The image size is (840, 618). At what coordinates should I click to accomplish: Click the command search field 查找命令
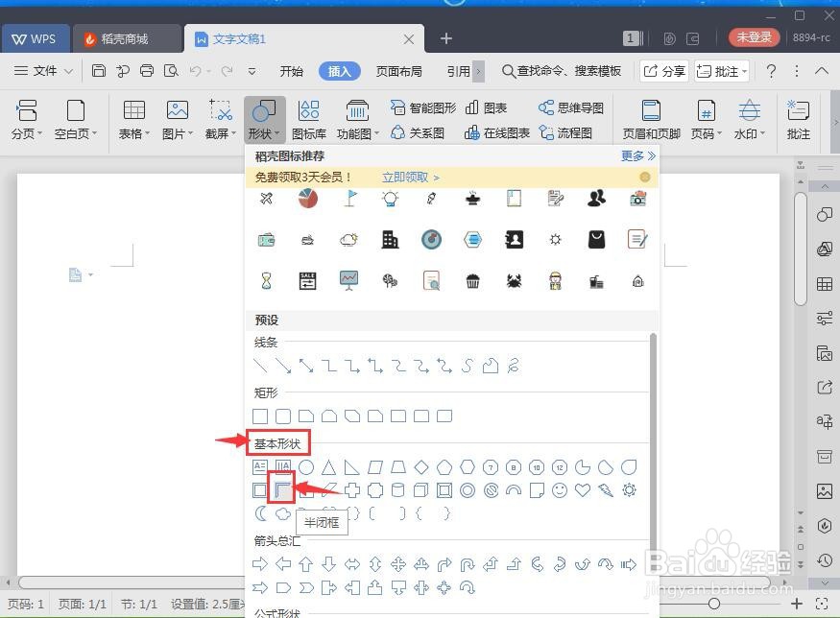(x=562, y=71)
